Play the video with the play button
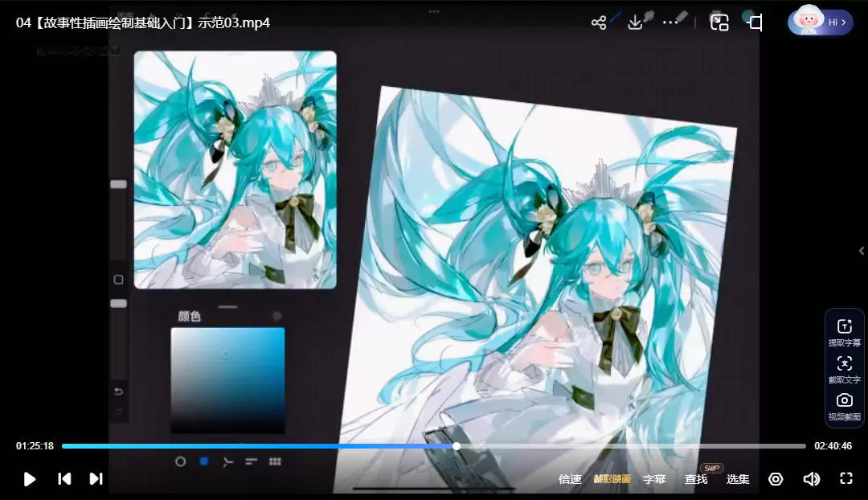The height and width of the screenshot is (500, 868). point(30,478)
